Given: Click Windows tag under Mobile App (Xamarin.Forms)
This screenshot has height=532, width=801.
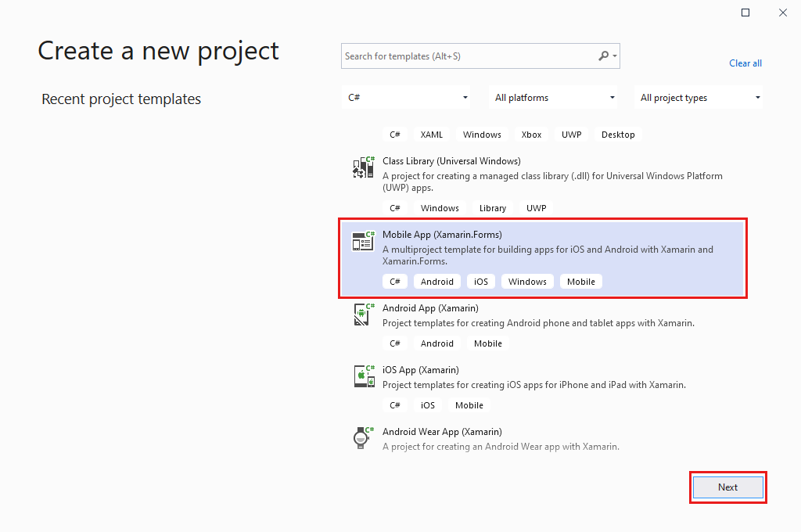Looking at the screenshot, I should click(527, 282).
